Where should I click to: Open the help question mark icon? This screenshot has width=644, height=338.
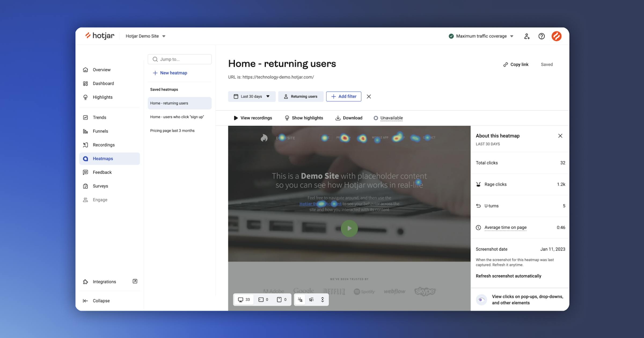click(541, 36)
